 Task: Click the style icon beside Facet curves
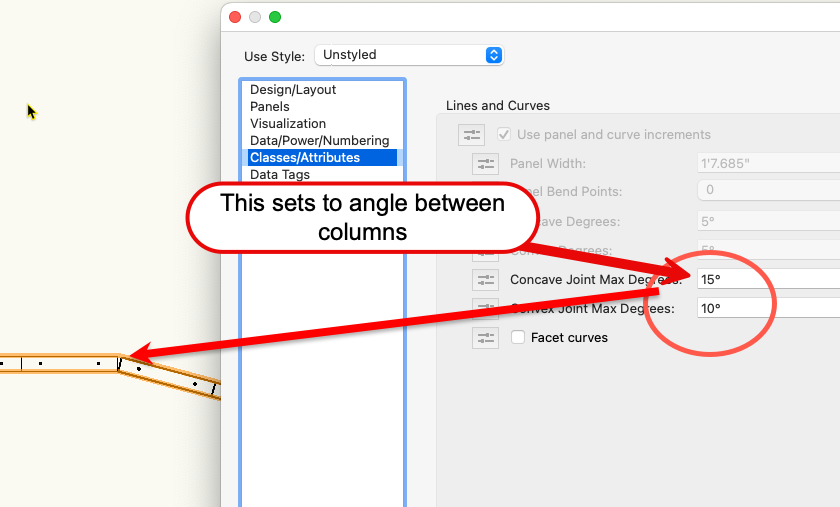[485, 338]
